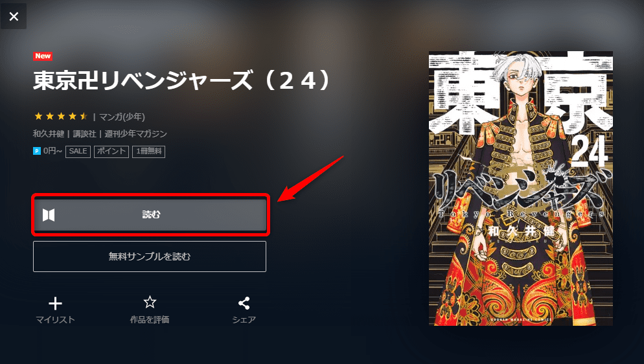This screenshot has width=644, height=364.
Task: Click the five-star rating display
Action: click(61, 117)
